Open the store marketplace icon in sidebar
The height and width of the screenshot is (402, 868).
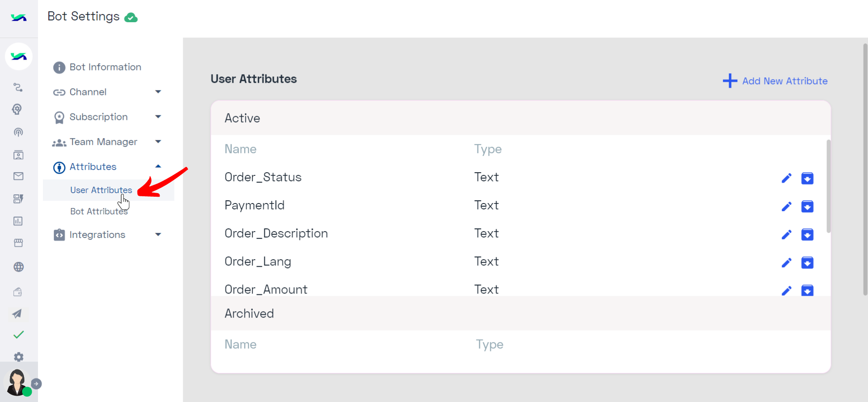pos(18,243)
